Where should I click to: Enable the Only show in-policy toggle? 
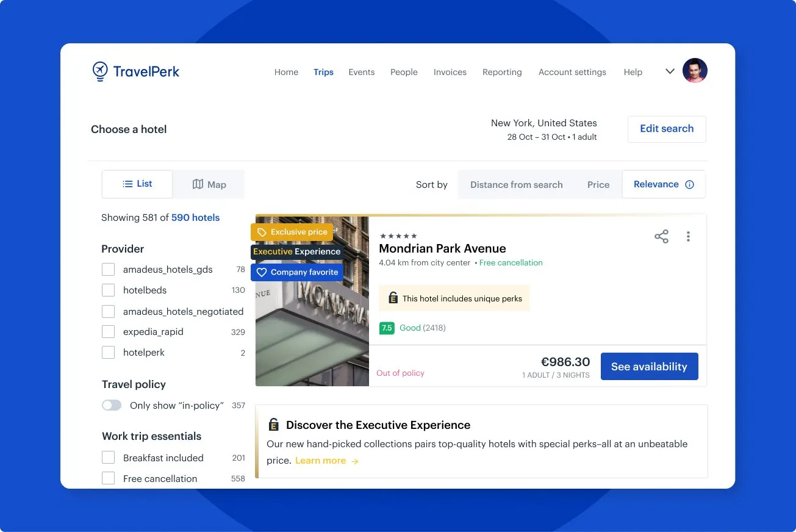pos(112,405)
